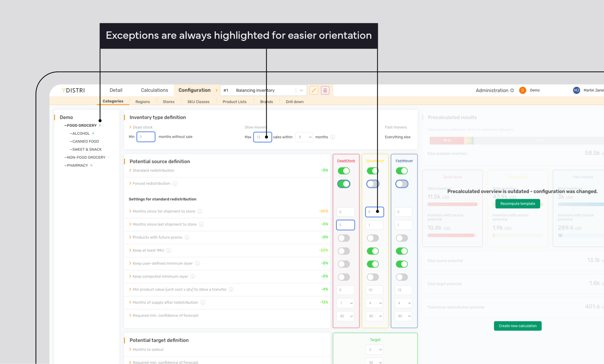Click Administration link
This screenshot has width=604, height=364.
pyautogui.click(x=492, y=90)
